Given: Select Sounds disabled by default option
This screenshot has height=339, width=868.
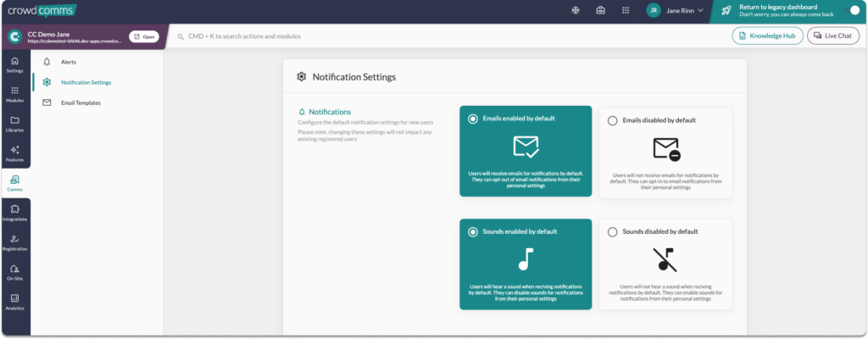Looking at the screenshot, I should pos(613,231).
